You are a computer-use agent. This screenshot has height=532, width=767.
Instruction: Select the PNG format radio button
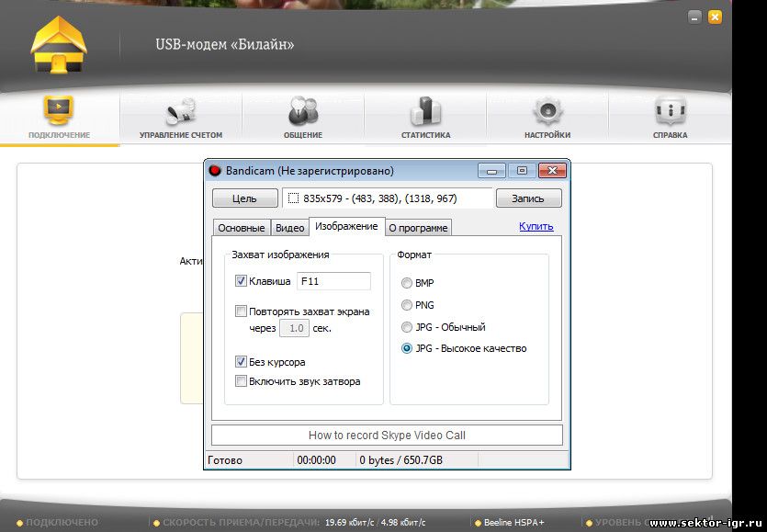[x=407, y=305]
